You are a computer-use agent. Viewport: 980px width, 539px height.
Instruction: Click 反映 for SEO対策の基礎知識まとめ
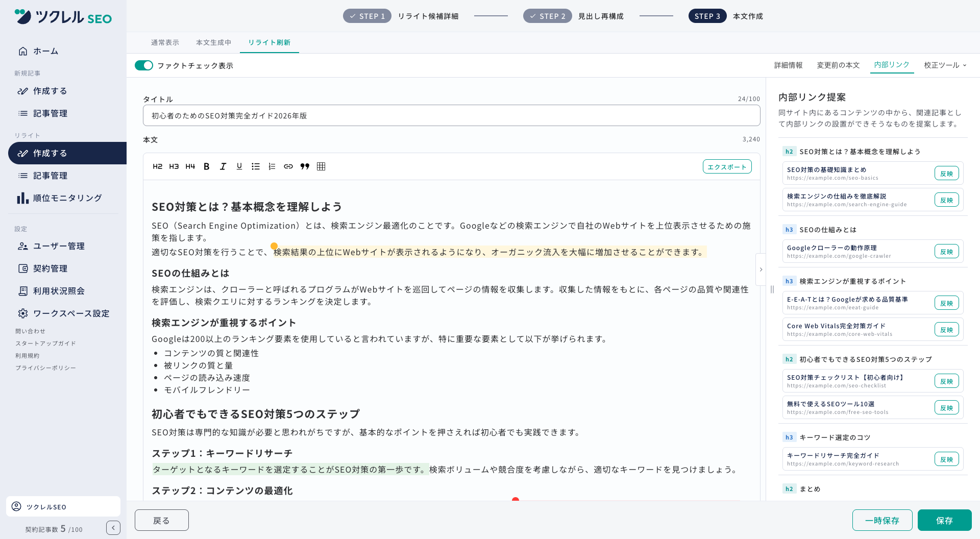[947, 174]
